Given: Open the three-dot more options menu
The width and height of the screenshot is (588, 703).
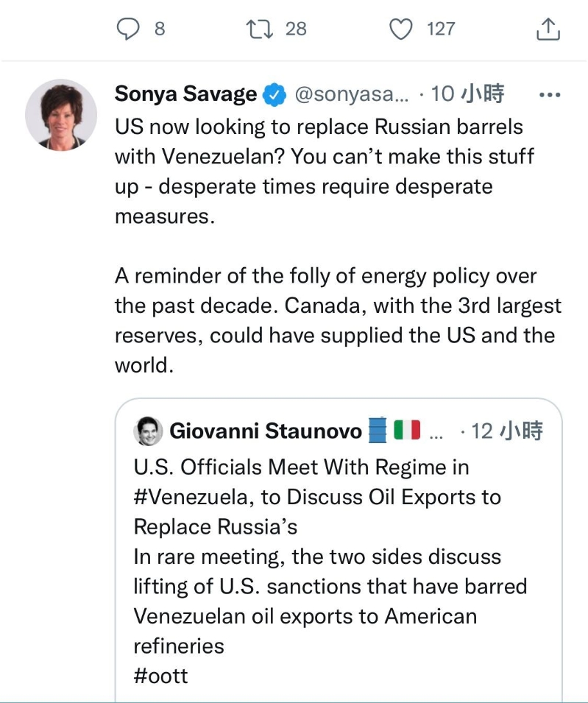Looking at the screenshot, I should click(x=550, y=94).
